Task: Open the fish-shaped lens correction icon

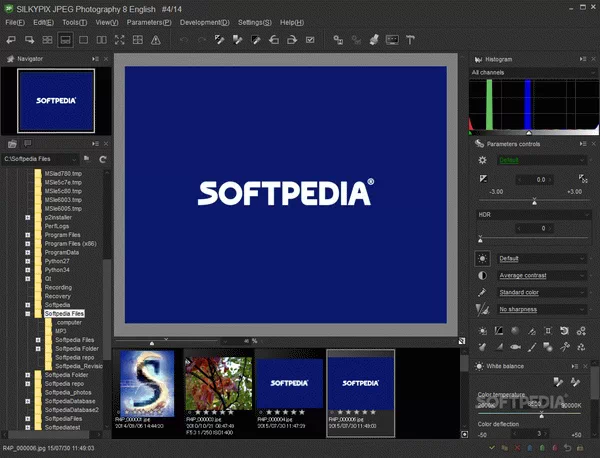Action: (x=515, y=347)
